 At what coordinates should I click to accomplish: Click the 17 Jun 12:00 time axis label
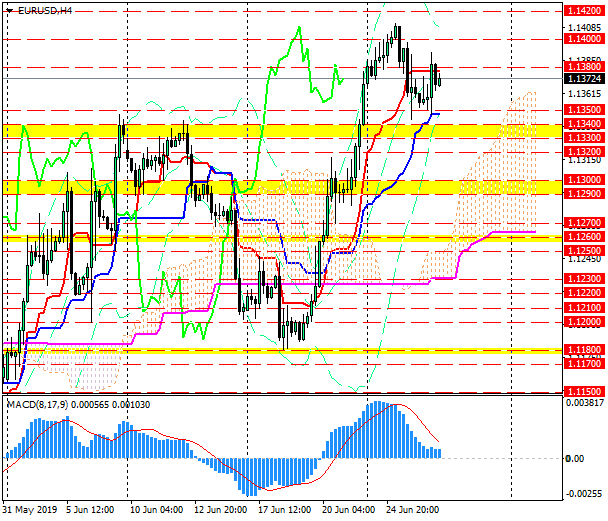284,509
